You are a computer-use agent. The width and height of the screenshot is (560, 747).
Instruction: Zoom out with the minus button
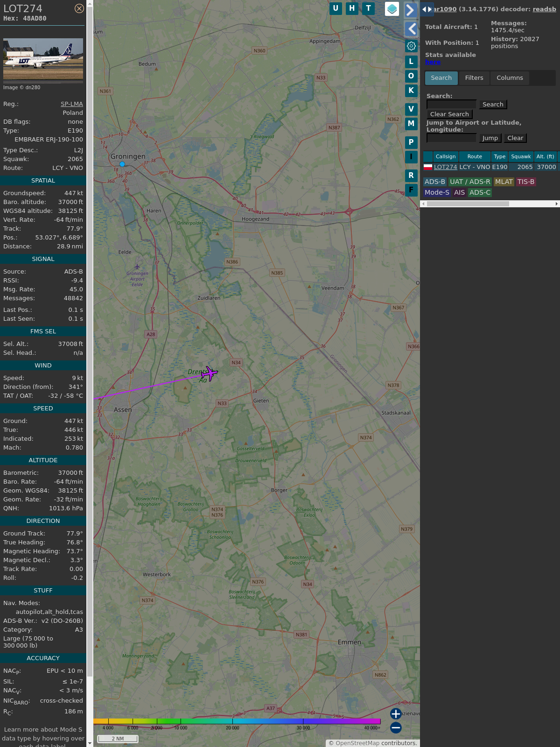(396, 727)
